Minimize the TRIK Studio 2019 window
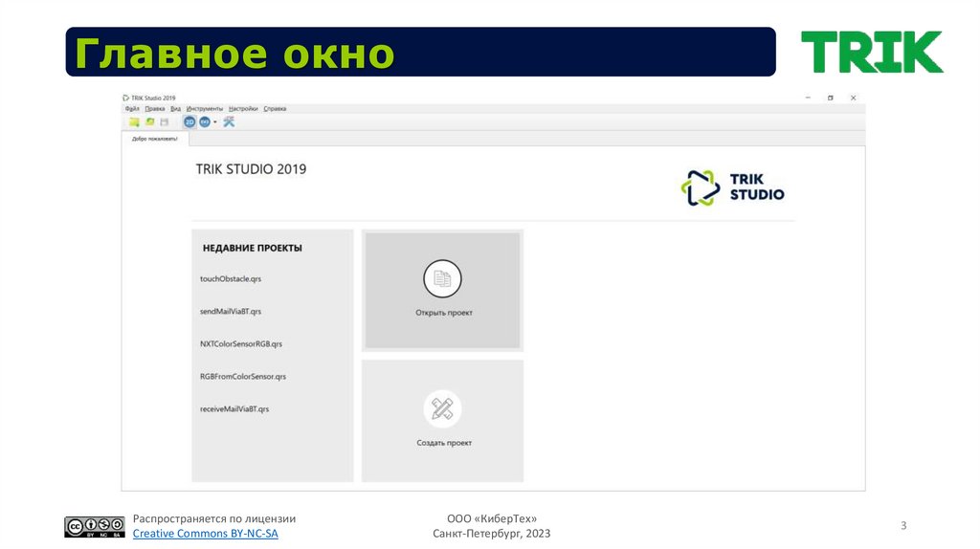Image resolution: width=980 pixels, height=549 pixels. pyautogui.click(x=808, y=99)
